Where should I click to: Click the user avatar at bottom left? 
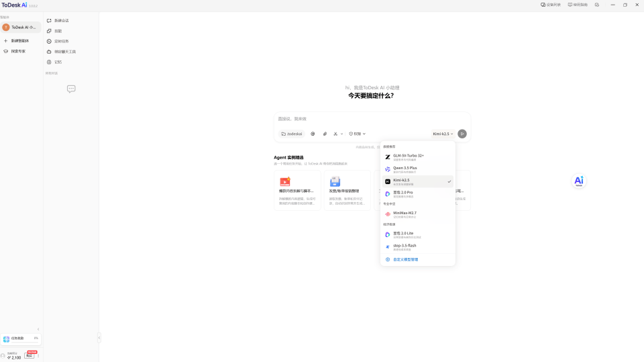(x=3, y=356)
